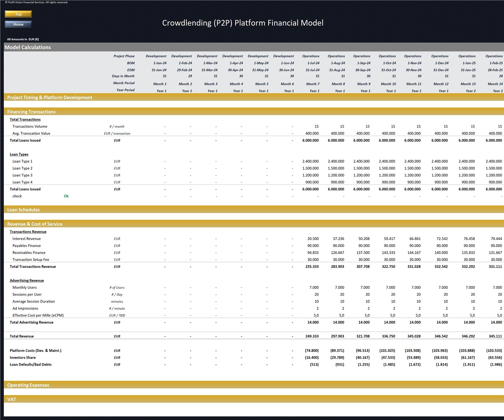Click the Receivables Finance row label

pyautogui.click(x=29, y=253)
